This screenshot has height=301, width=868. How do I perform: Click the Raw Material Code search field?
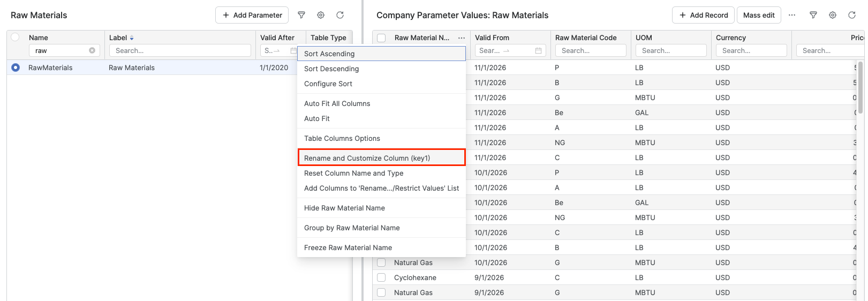[x=591, y=50]
